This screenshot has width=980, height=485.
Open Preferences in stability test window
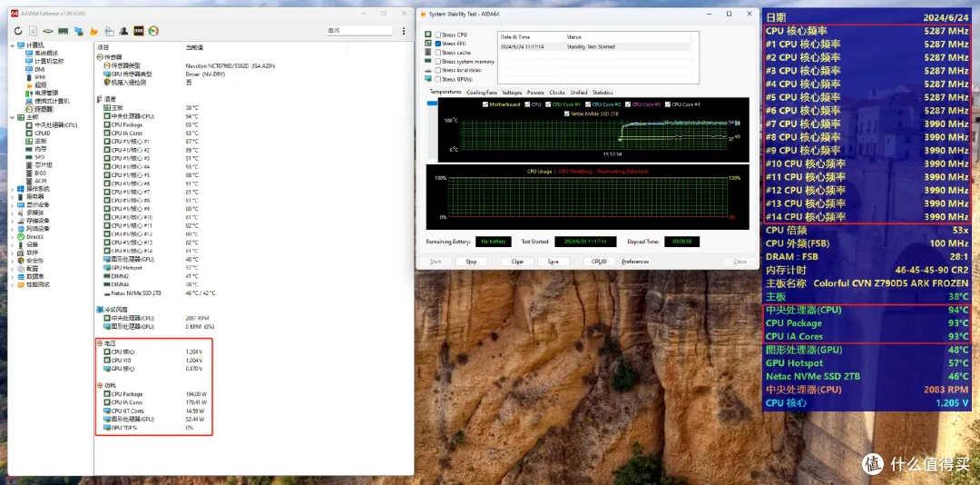click(635, 262)
